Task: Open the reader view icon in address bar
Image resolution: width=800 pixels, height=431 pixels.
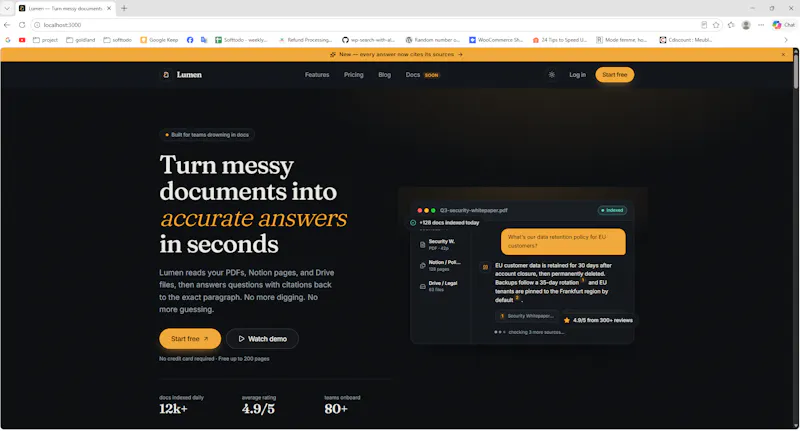Action: coord(704,25)
